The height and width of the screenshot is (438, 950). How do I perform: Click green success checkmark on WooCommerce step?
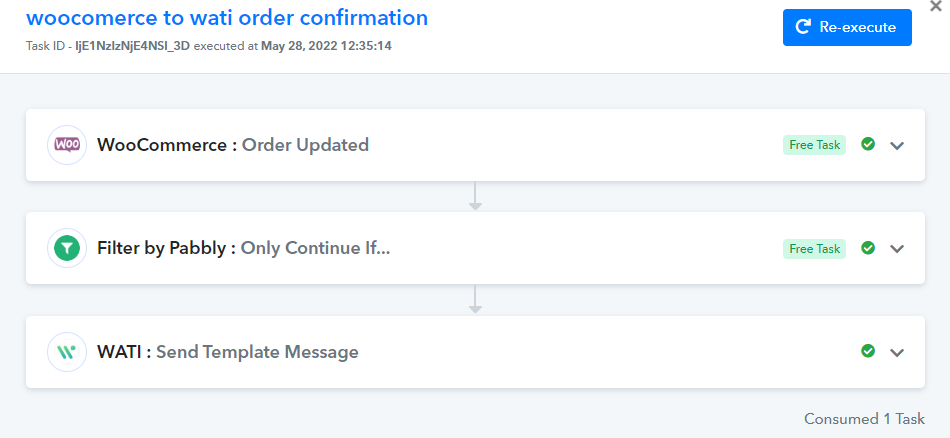[x=868, y=144]
